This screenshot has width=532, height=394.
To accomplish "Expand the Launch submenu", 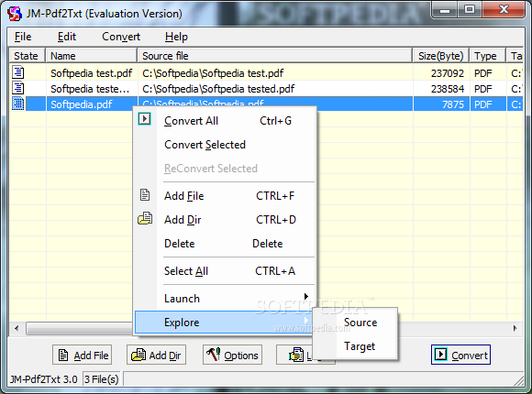I will pyautogui.click(x=225, y=299).
